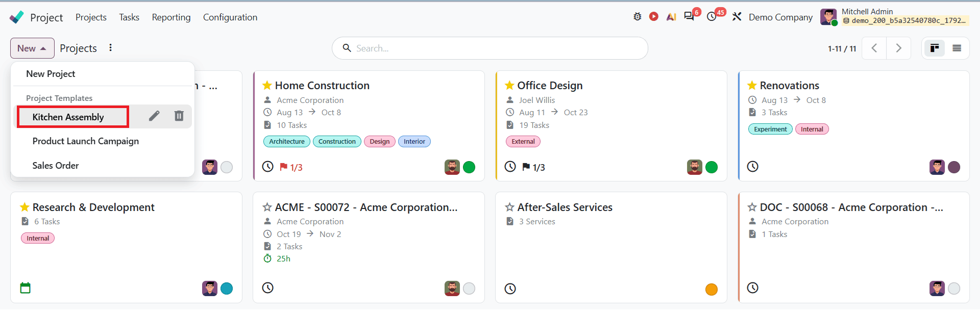Viewport: 980px width, 316px height.
Task: Edit the Kitchen Assembly template pencil icon
Action: [154, 116]
